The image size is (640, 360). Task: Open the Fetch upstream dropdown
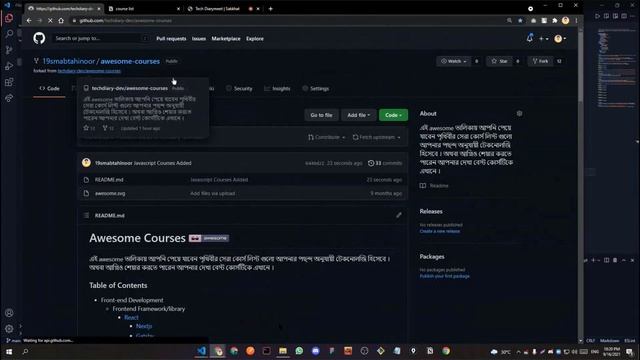(377, 137)
